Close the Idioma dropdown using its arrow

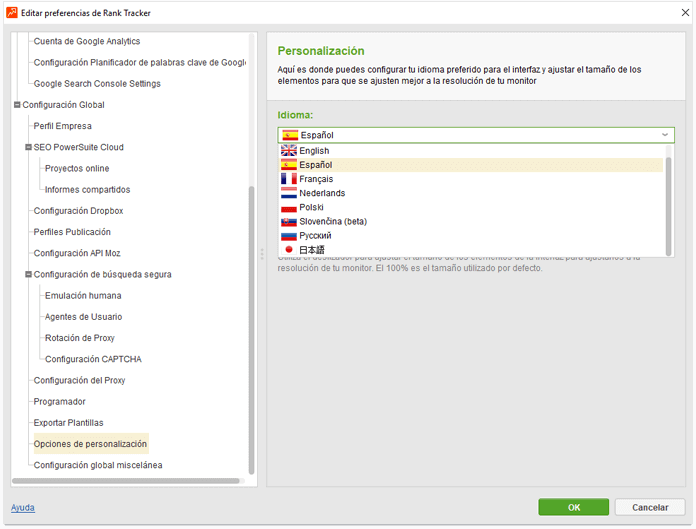[665, 135]
